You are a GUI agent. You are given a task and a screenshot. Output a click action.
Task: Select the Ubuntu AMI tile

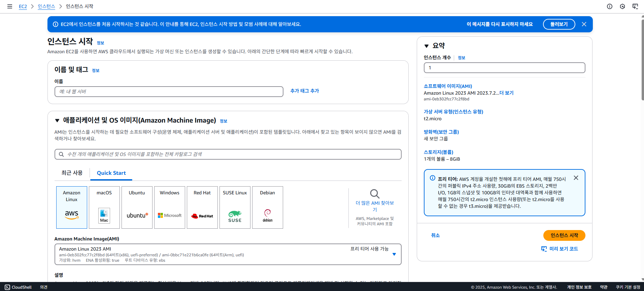(x=137, y=207)
